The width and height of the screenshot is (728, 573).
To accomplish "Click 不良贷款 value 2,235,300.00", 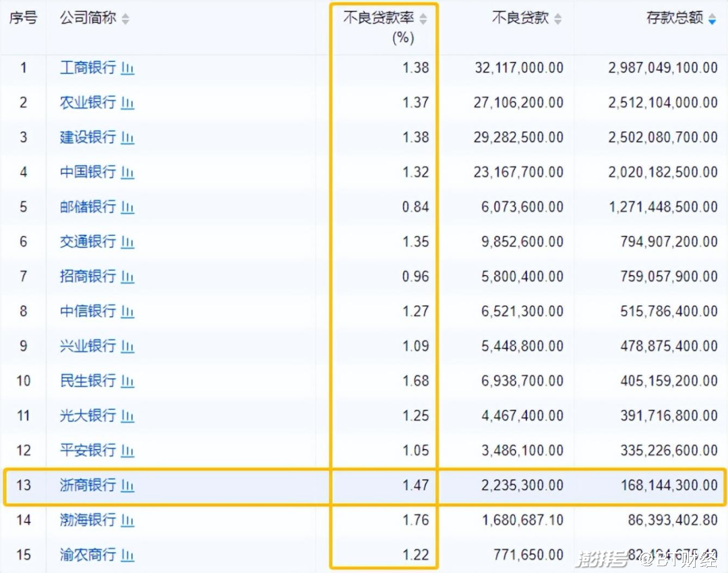I will point(522,485).
